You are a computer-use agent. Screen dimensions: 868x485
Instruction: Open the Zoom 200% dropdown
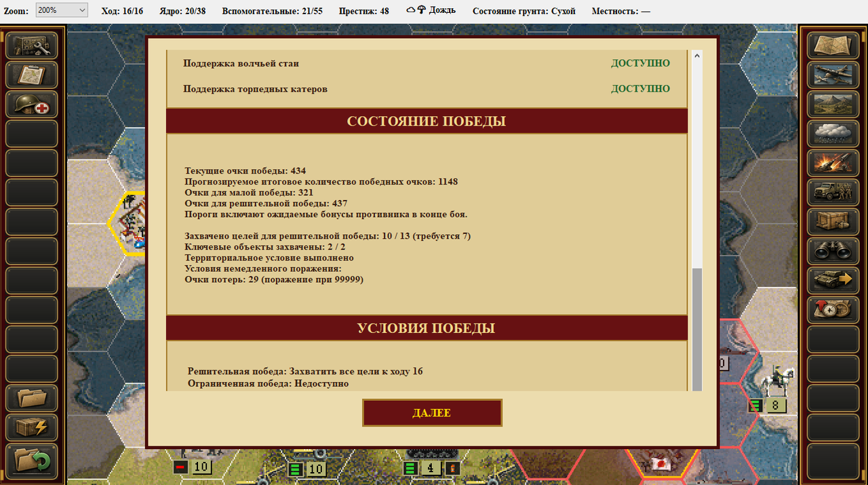point(62,10)
